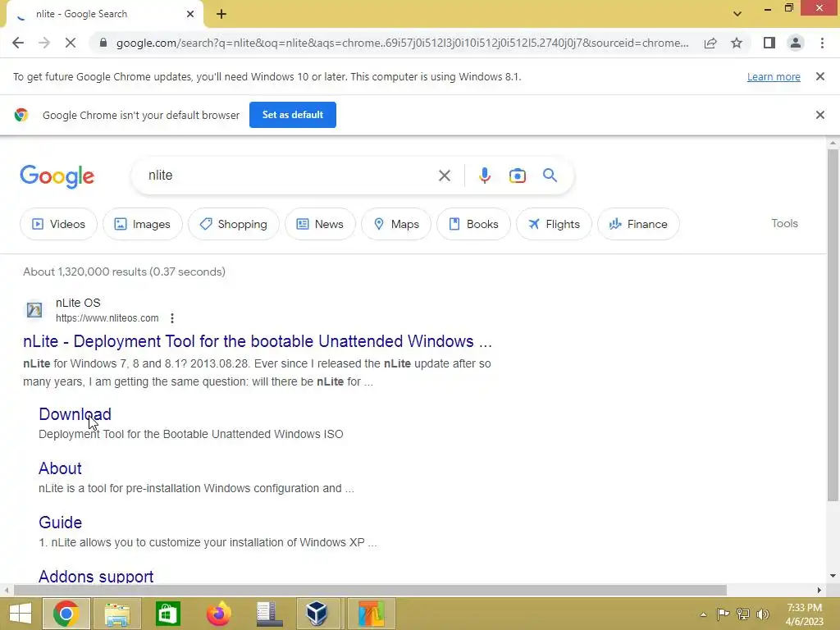Open the Windows Start button
Viewport: 840px width, 630px height.
coord(20,614)
